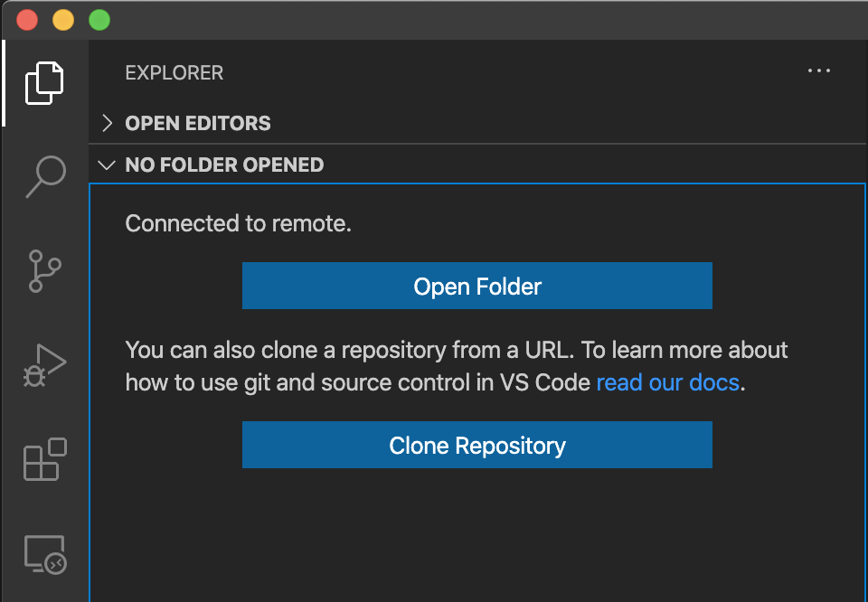868x602 pixels.
Task: Minimize the window using the yellow button
Action: tap(63, 20)
